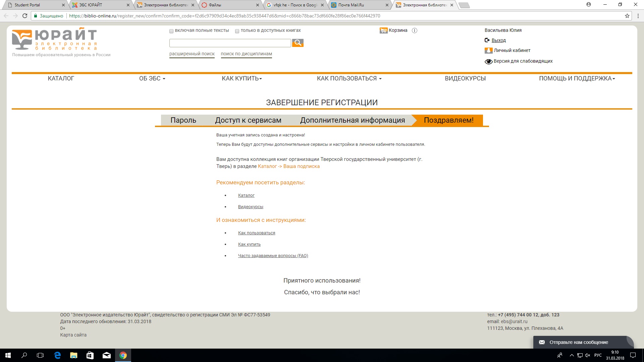
Task: Open Microsoft Edge from the taskbar
Action: tap(57, 355)
